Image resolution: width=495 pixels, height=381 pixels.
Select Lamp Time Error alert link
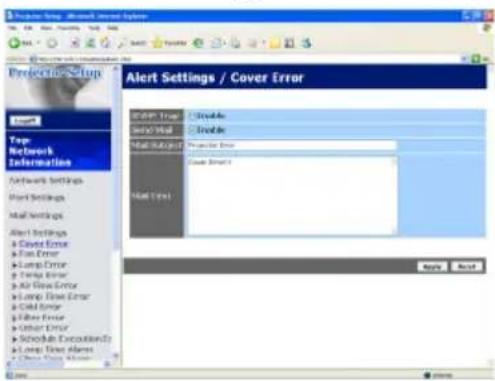point(54,296)
